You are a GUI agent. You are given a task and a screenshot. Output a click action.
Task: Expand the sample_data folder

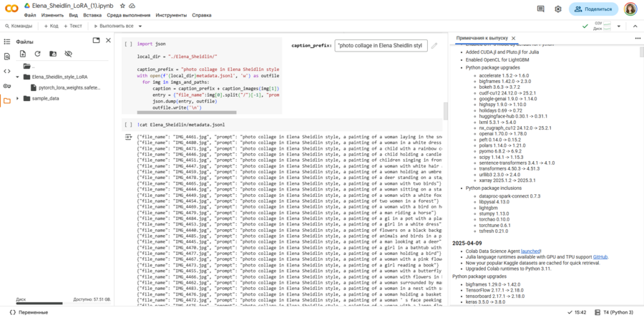(x=19, y=98)
